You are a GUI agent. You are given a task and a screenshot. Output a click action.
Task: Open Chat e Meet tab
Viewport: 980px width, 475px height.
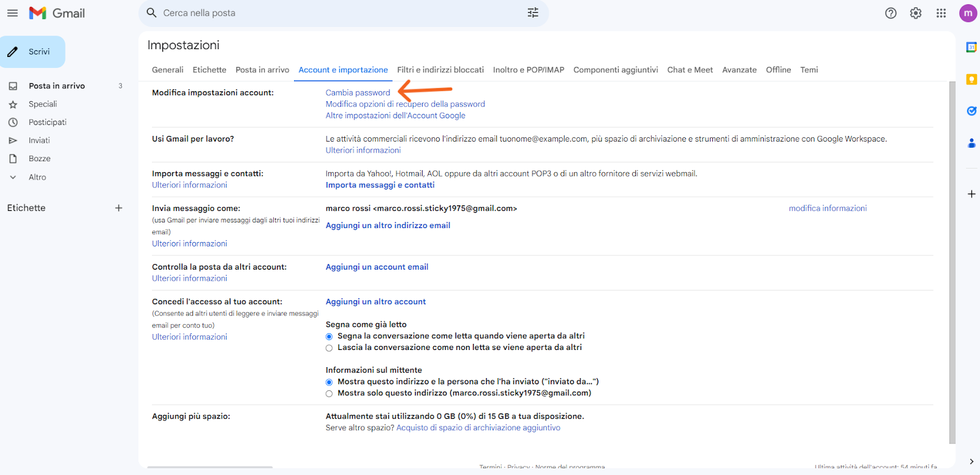click(x=690, y=70)
